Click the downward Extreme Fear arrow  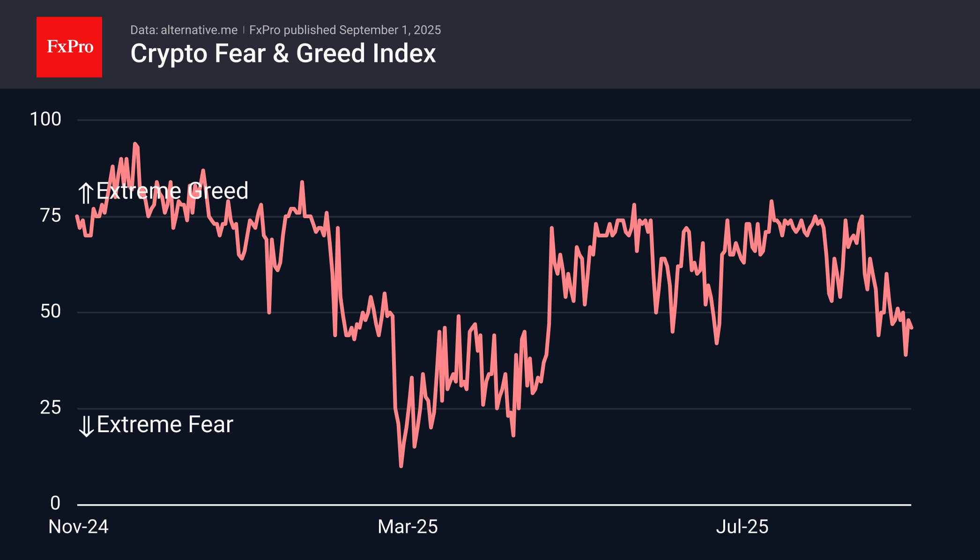coord(86,426)
